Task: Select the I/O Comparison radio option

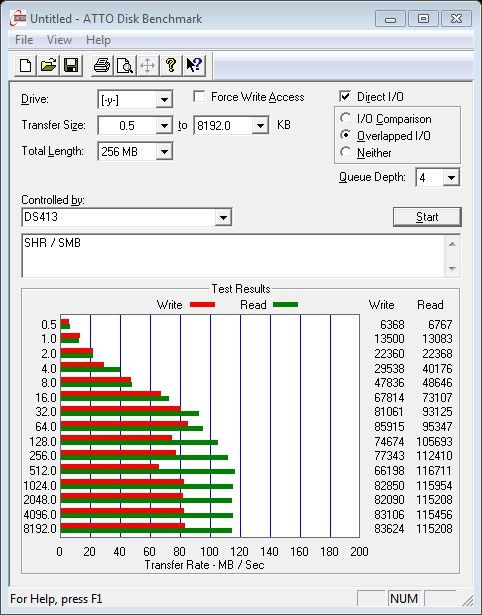Action: coord(346,118)
